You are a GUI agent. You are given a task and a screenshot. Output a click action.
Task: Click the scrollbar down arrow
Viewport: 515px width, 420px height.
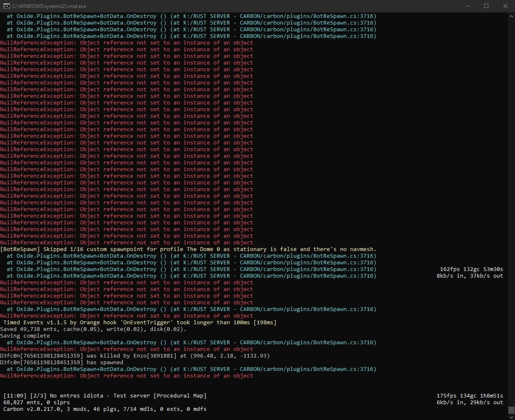click(x=511, y=417)
